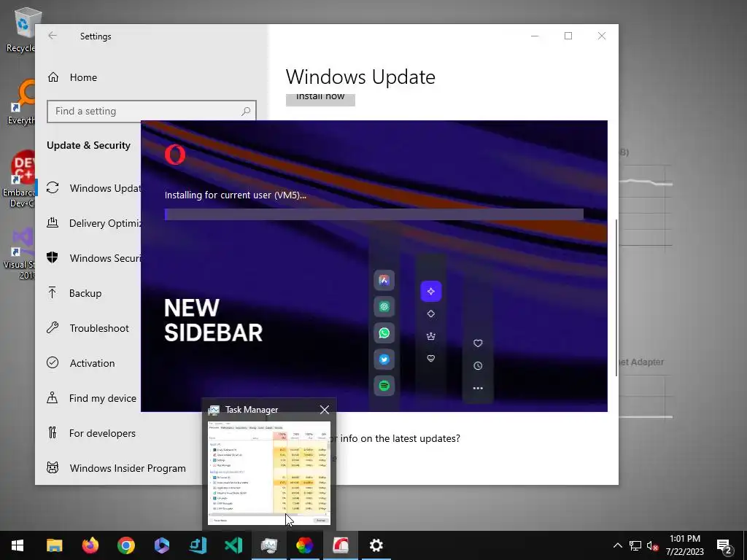Screen dimensions: 747x560
Task: Open Google Chrome from the taskbar
Action: tap(125, 545)
